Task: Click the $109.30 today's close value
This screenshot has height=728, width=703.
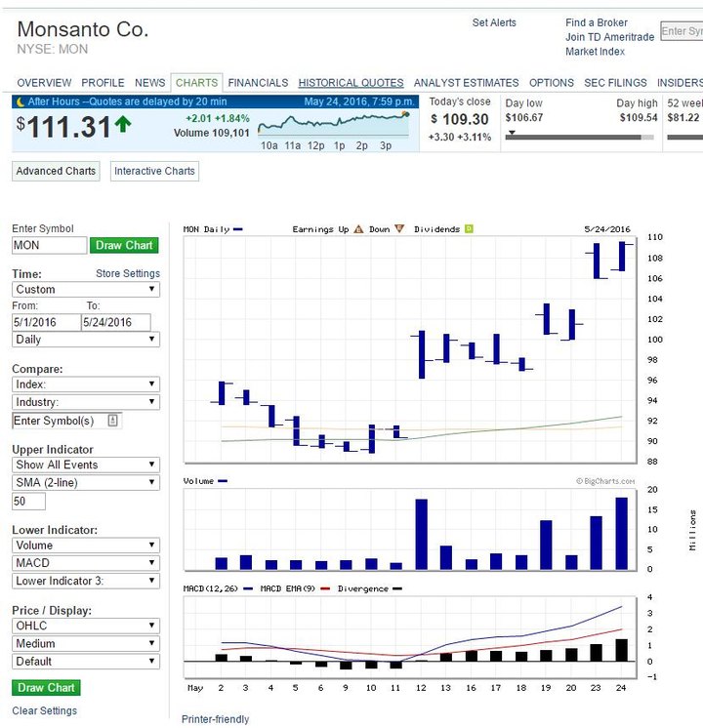Action: pyautogui.click(x=460, y=119)
